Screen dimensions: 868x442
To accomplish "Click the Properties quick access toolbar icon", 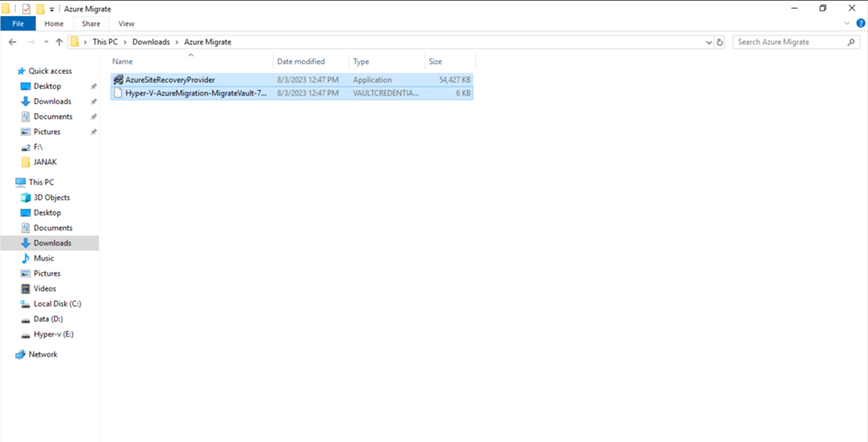I will [26, 9].
